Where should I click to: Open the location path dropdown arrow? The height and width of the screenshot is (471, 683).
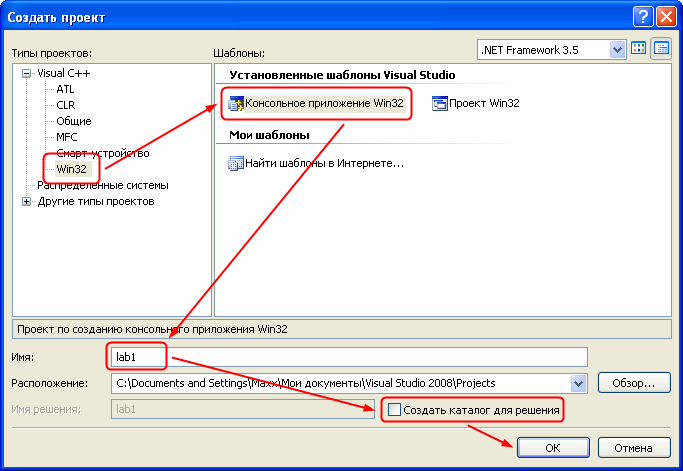point(578,383)
